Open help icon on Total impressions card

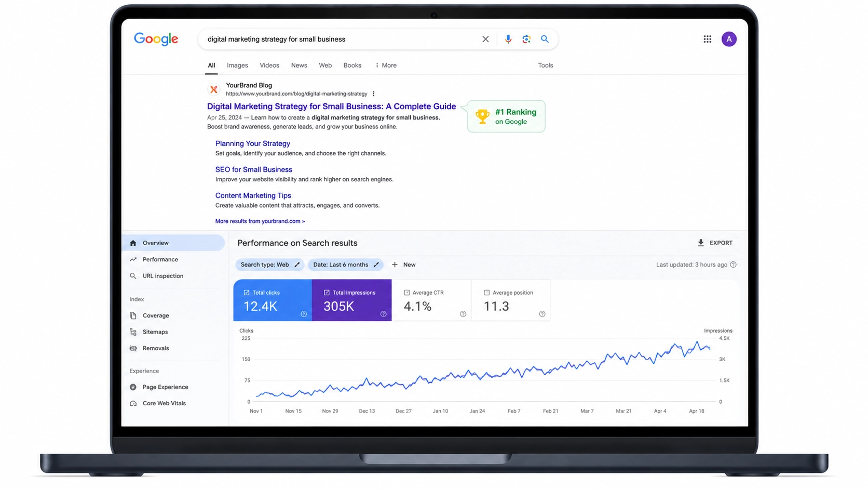click(383, 314)
